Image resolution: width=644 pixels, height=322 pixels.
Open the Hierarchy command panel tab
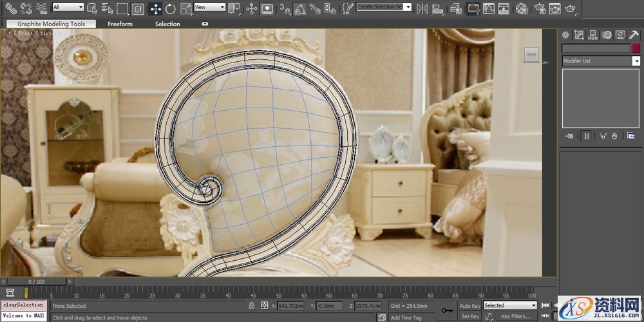click(x=592, y=35)
